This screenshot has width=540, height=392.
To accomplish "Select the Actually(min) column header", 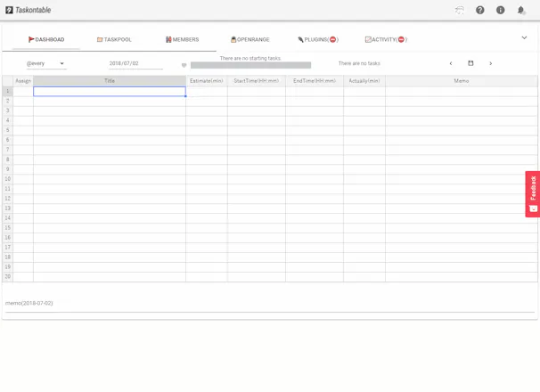I will [x=364, y=80].
